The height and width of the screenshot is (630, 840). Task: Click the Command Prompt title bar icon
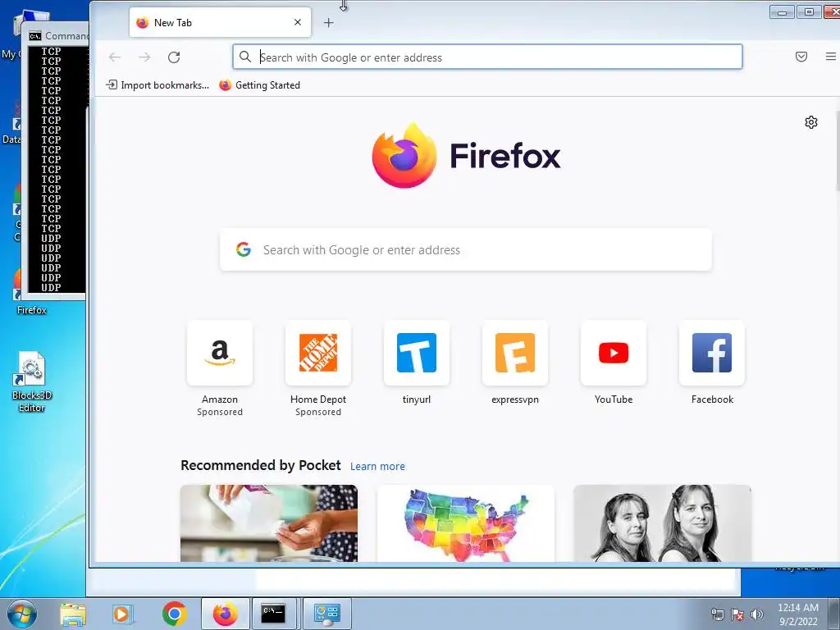pos(35,36)
